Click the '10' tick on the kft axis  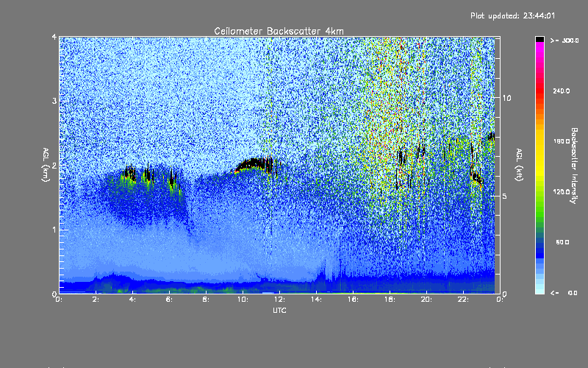click(506, 98)
